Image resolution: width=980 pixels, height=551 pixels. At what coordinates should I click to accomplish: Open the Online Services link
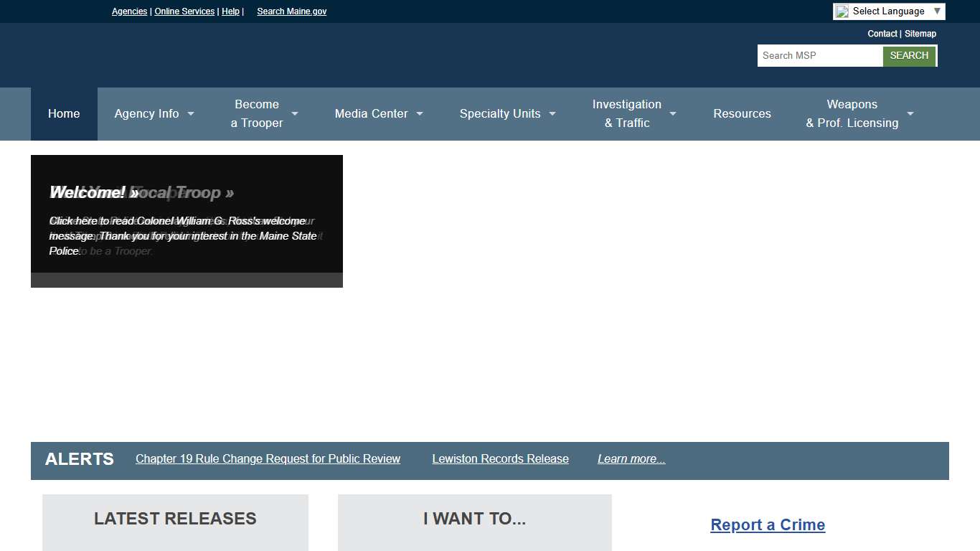[x=184, y=11]
